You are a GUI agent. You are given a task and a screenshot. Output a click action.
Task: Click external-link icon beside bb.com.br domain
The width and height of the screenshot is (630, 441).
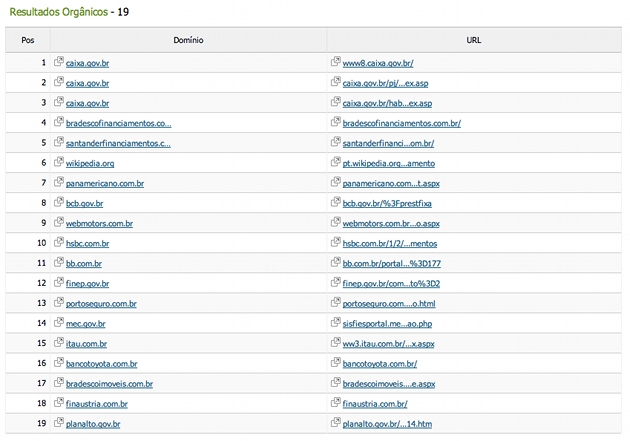point(59,262)
